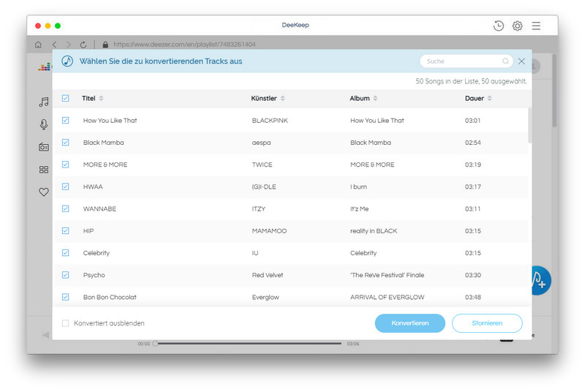585x392 pixels.
Task: Open DeeKeep settings gear
Action: click(517, 26)
